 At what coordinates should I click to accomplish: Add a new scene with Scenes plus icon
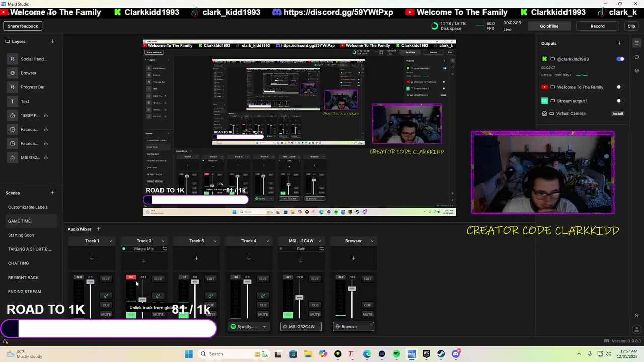point(52,193)
